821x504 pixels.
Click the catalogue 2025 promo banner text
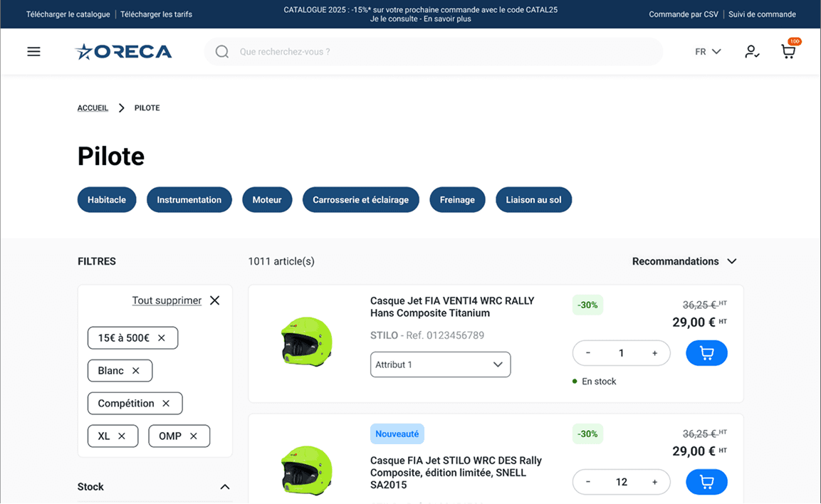[420, 14]
